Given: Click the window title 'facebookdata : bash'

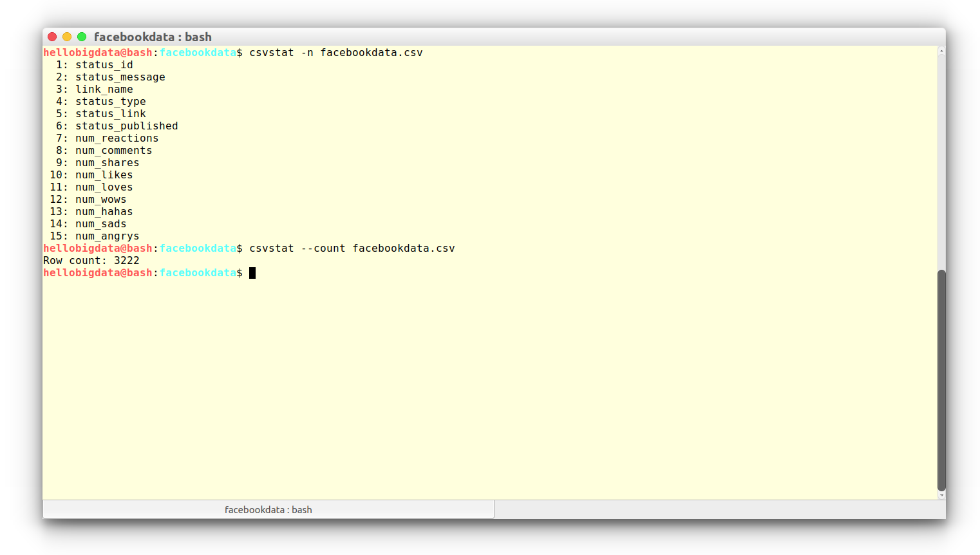Looking at the screenshot, I should 153,37.
